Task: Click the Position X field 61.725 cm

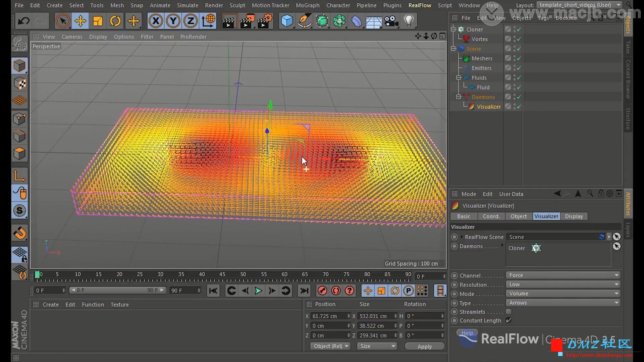Action: [330, 316]
